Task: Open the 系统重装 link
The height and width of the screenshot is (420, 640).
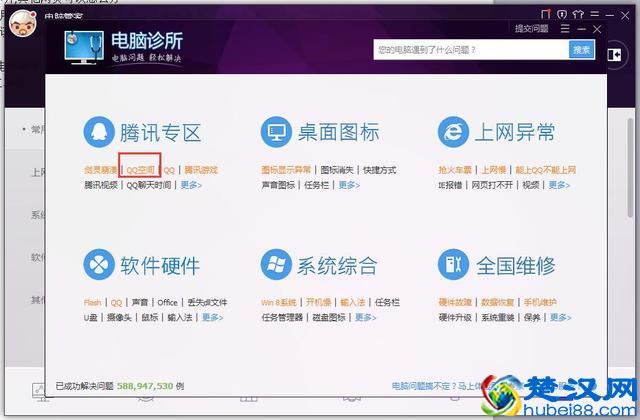Action: click(498, 317)
